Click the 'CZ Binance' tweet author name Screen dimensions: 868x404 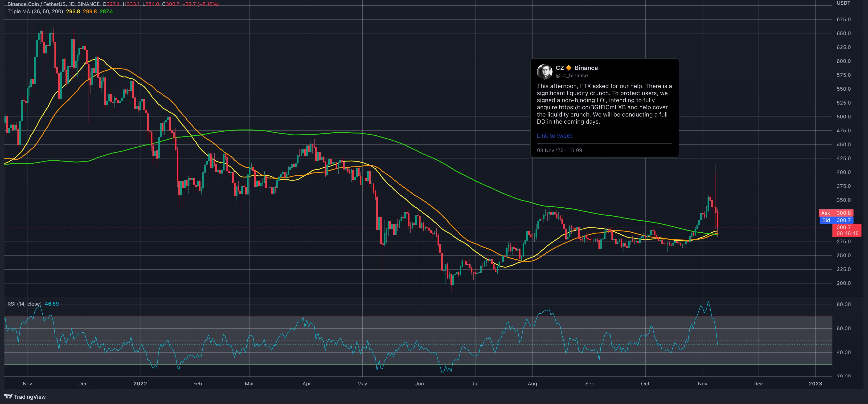(577, 68)
